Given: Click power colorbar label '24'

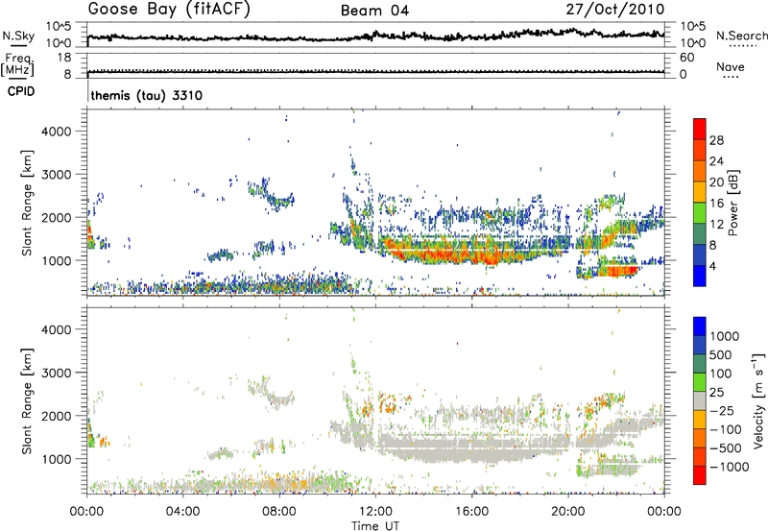Looking at the screenshot, I should 716,161.
